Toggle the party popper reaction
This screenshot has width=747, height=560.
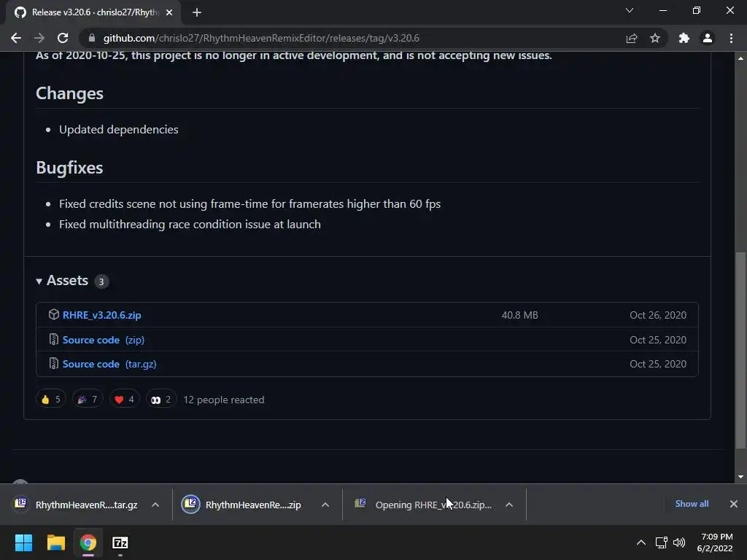tap(88, 399)
